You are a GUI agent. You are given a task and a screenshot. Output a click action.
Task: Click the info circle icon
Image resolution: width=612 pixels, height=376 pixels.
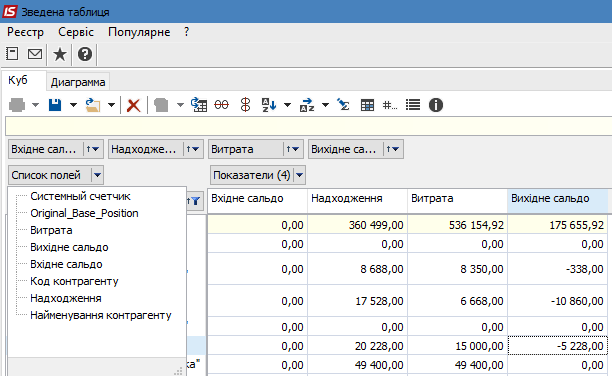[436, 105]
